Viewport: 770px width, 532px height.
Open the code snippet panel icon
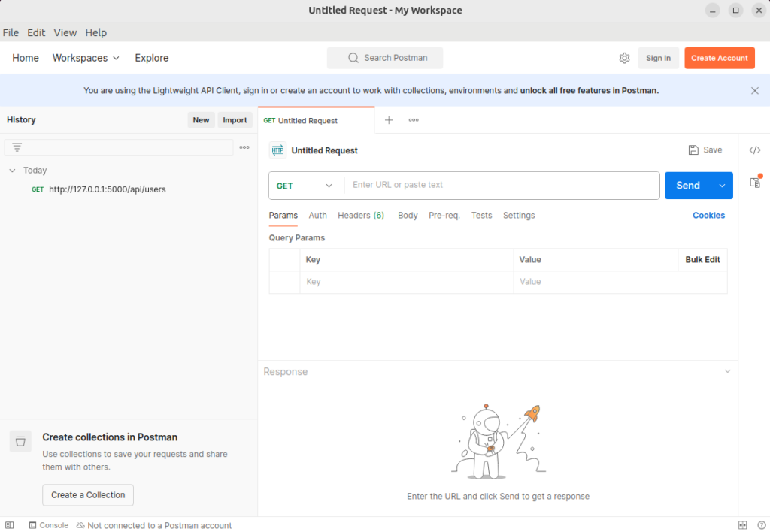pos(755,150)
